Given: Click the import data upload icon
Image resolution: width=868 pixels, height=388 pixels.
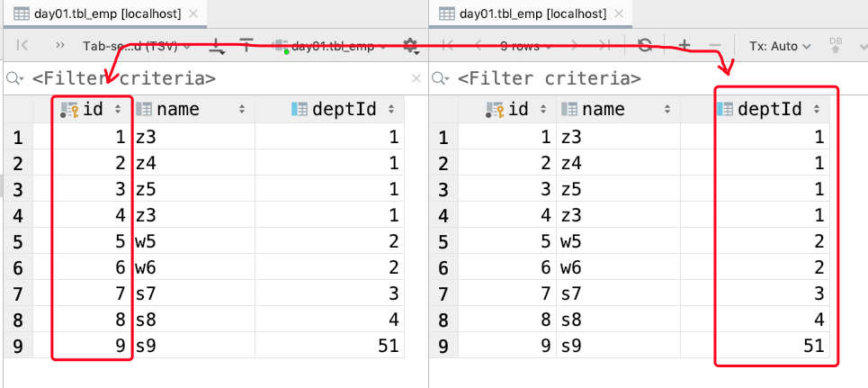Looking at the screenshot, I should click(x=246, y=46).
